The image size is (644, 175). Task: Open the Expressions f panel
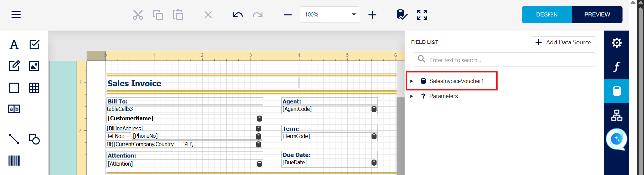616,67
